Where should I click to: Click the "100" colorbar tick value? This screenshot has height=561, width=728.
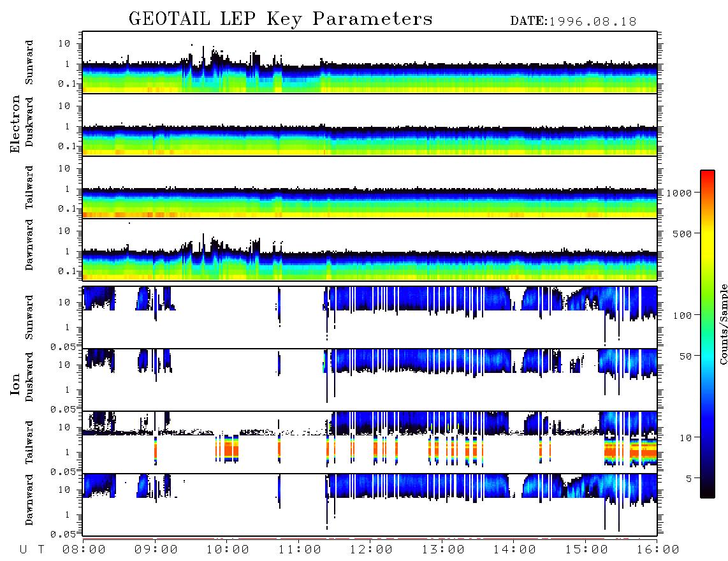[682, 316]
